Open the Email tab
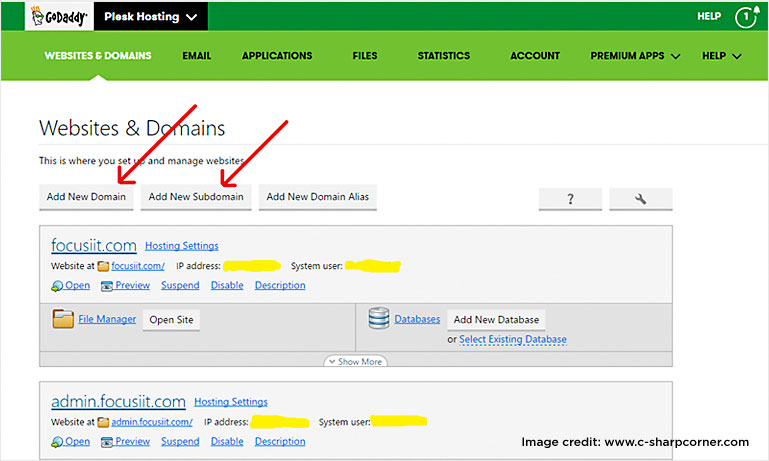This screenshot has width=769, height=461. point(197,56)
